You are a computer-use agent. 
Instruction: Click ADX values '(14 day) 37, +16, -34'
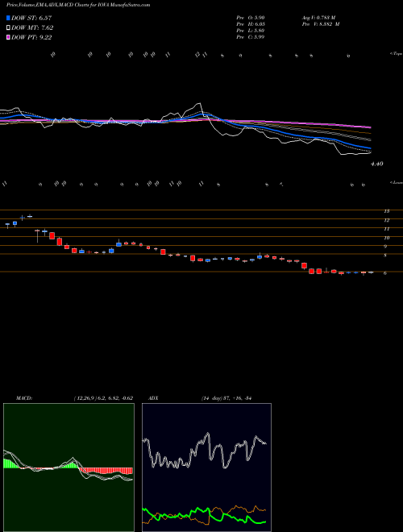coord(226,398)
